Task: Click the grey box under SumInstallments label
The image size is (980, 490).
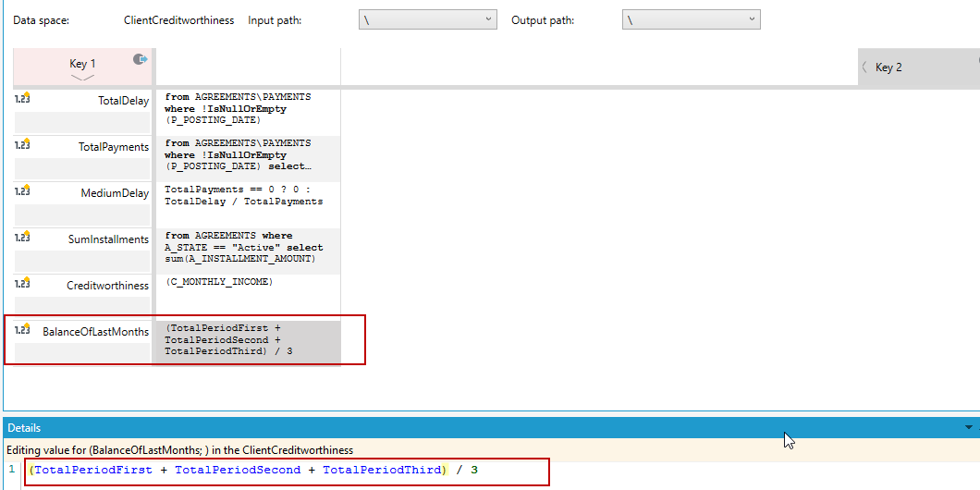Action: (82, 262)
